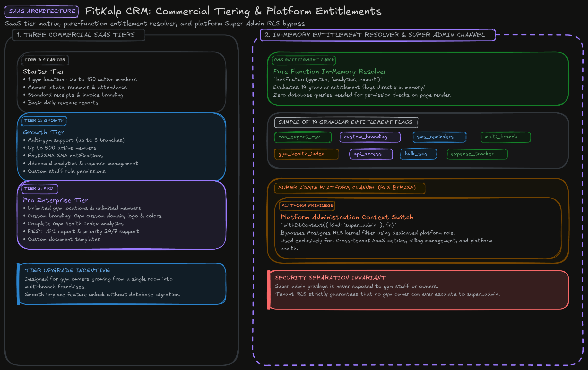This screenshot has width=588, height=370.
Task: Select the custom_branding flag chip
Action: [x=370, y=137]
